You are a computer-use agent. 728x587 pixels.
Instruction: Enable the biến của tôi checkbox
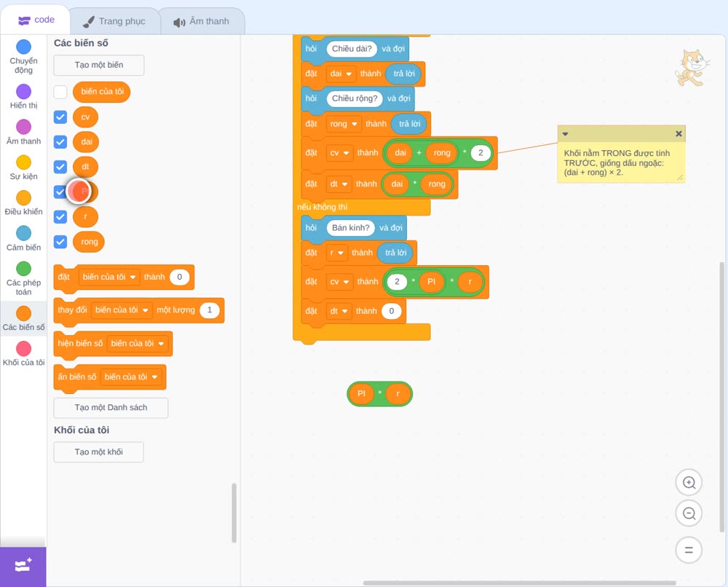(60, 92)
